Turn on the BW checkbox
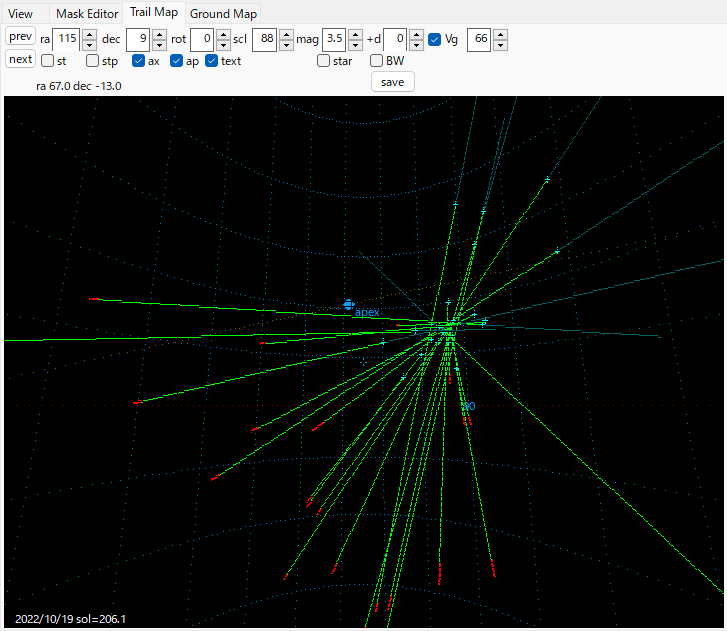 click(377, 61)
